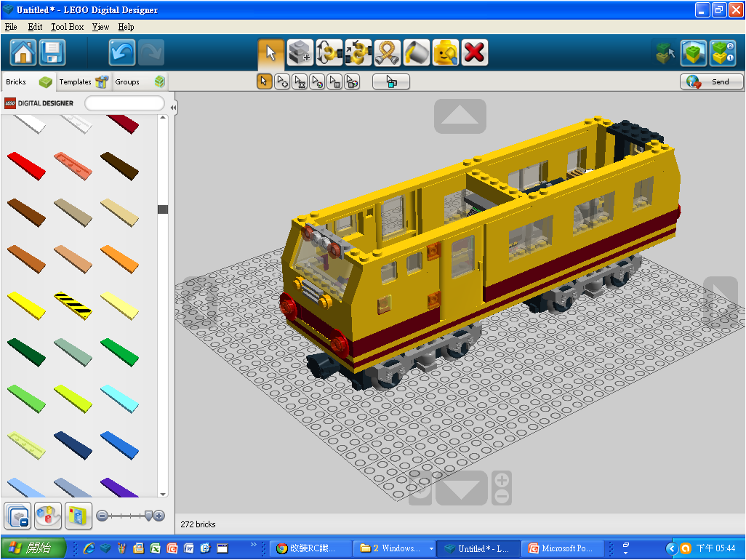Switch to Building guide mode icon

722,52
